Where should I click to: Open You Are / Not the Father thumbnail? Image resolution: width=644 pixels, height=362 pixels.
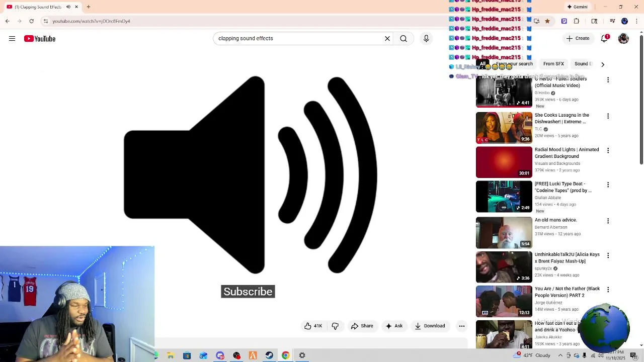coord(504,301)
